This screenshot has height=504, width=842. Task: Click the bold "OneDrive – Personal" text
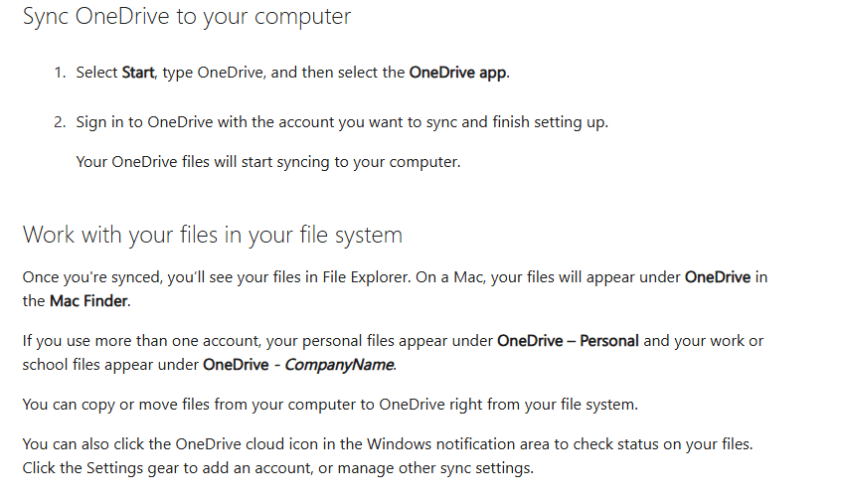coord(568,341)
